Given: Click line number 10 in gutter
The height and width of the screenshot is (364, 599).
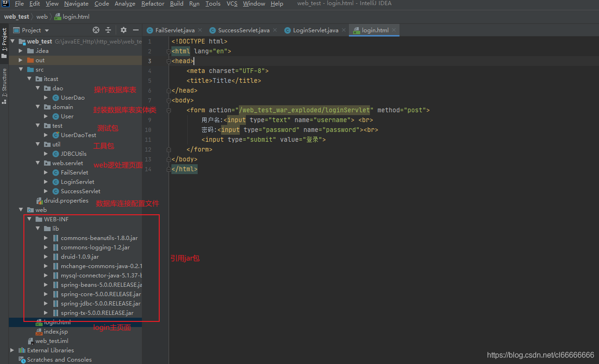Looking at the screenshot, I should click(x=148, y=130).
